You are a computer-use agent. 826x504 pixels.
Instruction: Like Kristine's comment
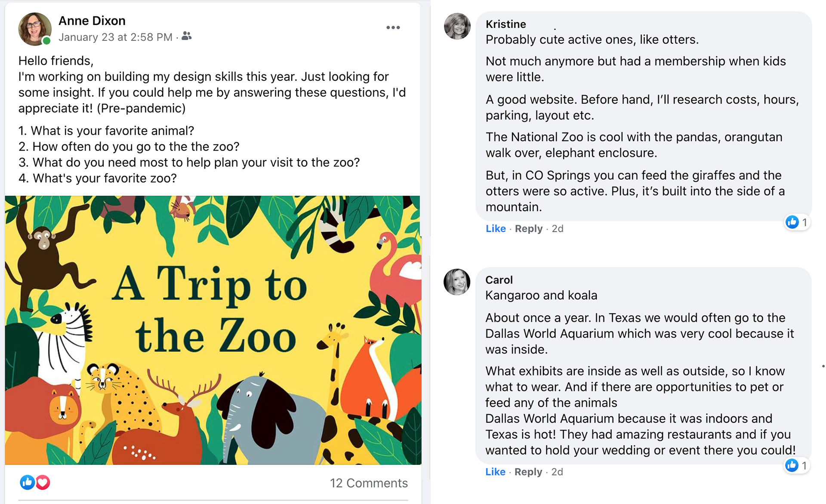496,229
